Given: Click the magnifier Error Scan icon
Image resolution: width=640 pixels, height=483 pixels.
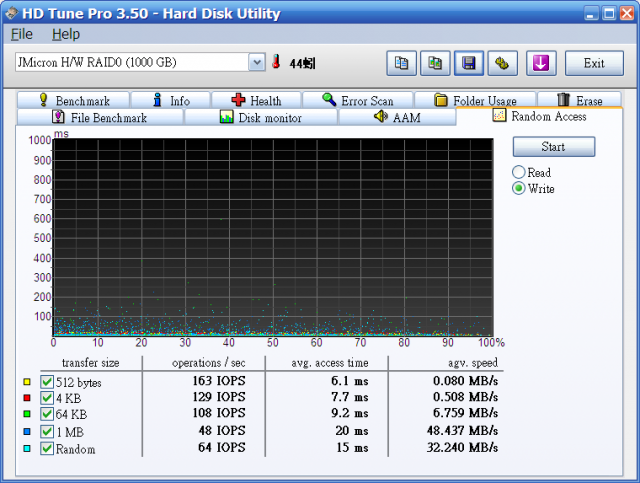Looking at the screenshot, I should point(329,99).
